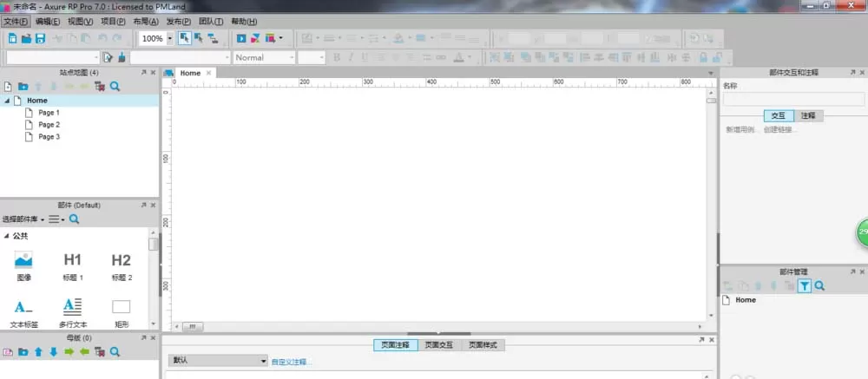This screenshot has width=868, height=379.
Task: Toggle the select contained mode button
Action: click(x=199, y=39)
